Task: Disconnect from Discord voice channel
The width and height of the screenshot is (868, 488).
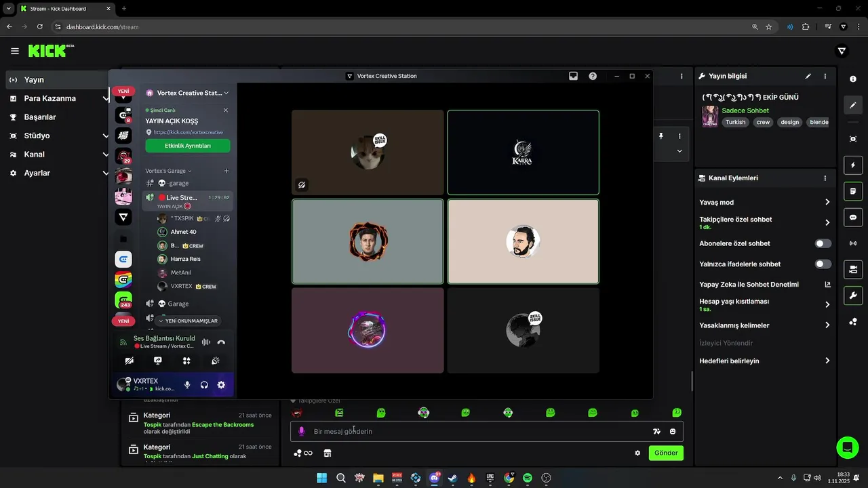Action: pyautogui.click(x=221, y=342)
